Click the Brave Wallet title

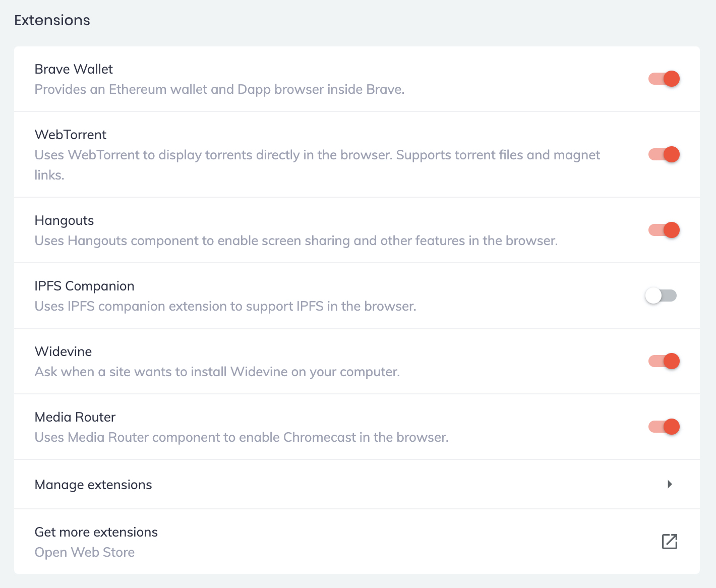(74, 69)
